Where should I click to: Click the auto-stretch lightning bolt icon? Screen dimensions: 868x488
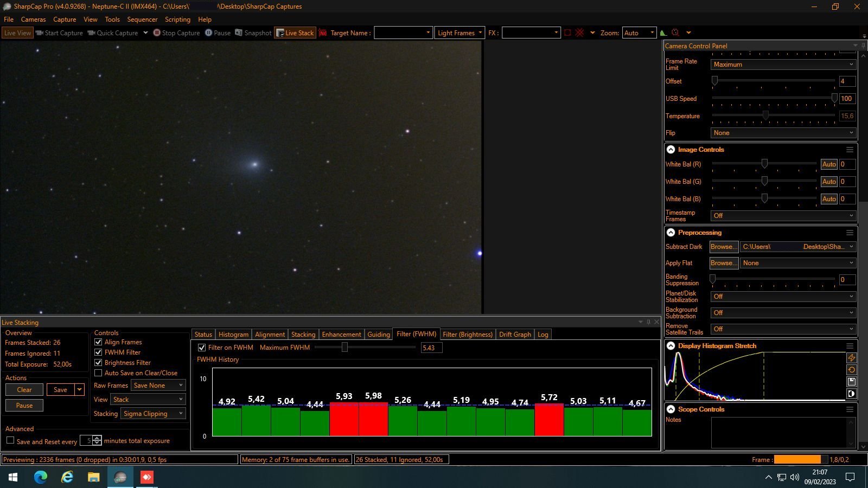coord(851,358)
